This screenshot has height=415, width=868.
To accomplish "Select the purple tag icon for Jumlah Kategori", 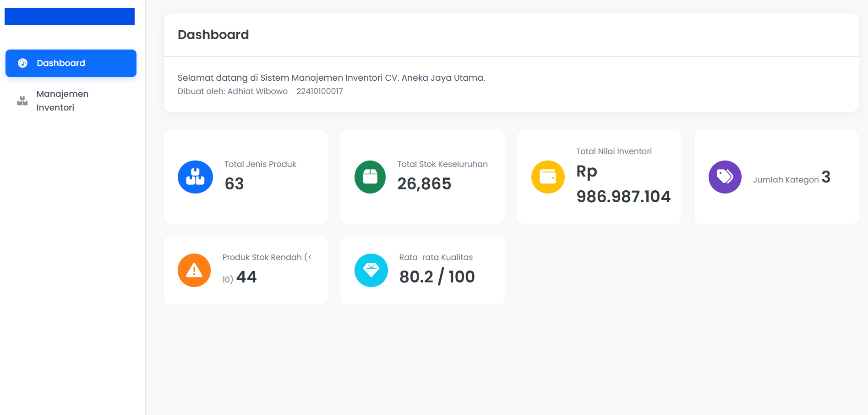I will [x=725, y=177].
